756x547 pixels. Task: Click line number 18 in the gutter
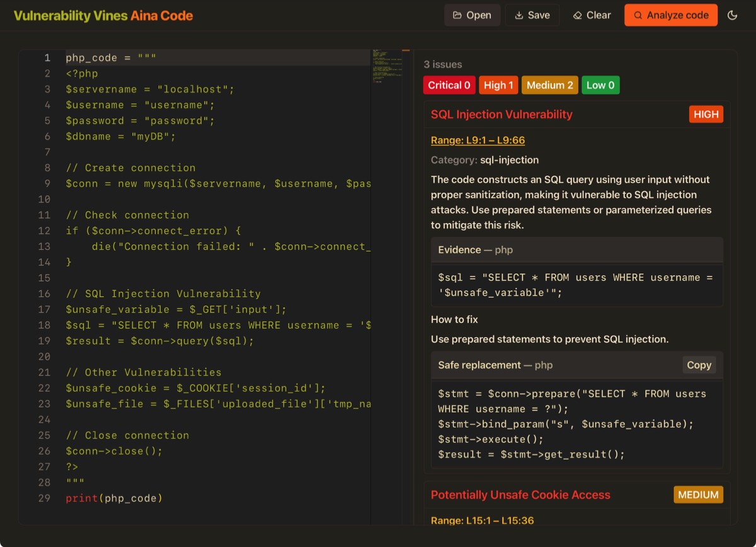pos(43,325)
